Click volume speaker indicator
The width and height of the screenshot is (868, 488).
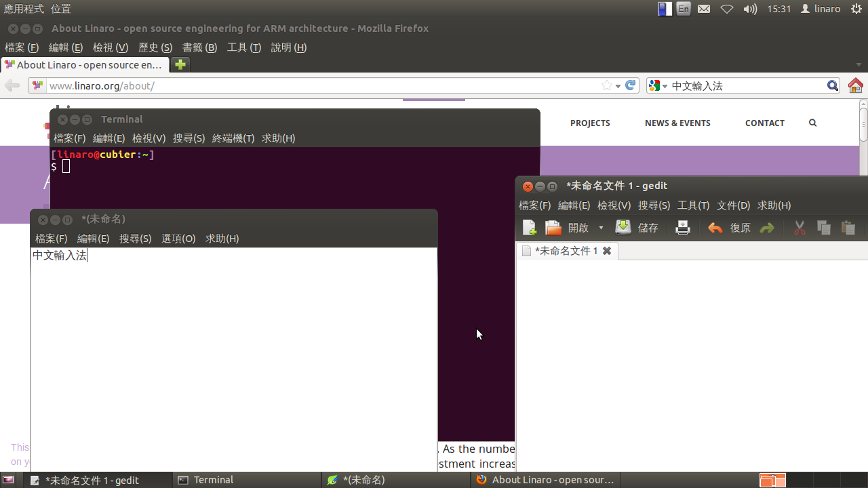(750, 9)
